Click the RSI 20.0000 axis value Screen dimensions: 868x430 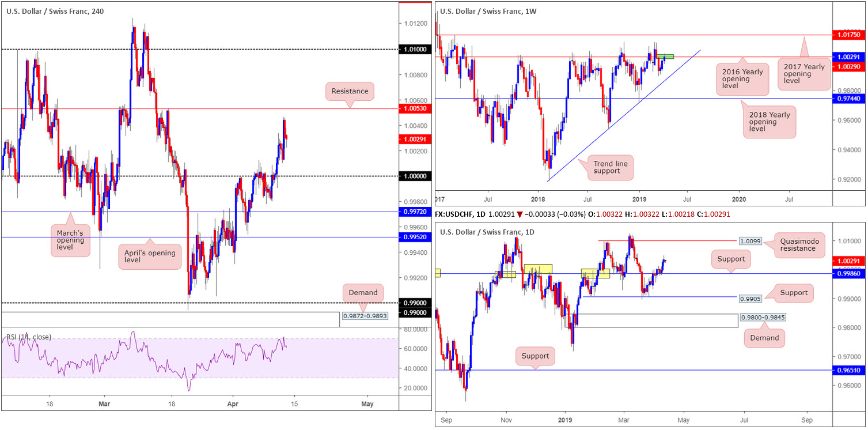click(x=415, y=388)
